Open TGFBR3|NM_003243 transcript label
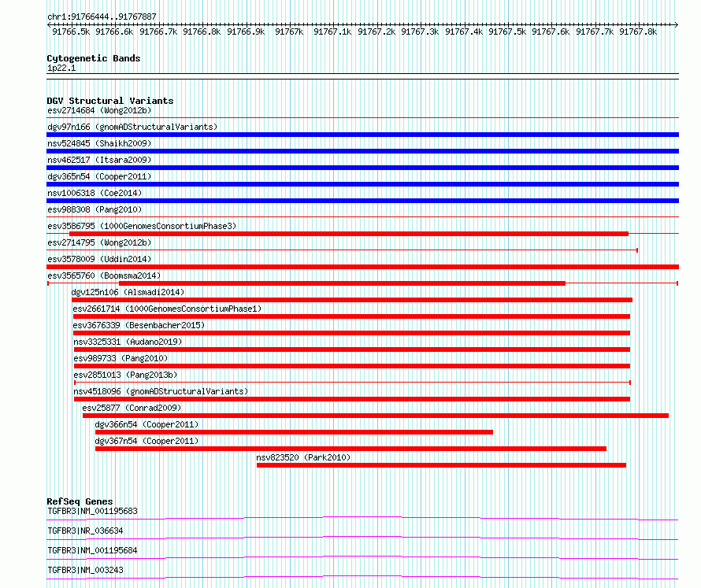Screen dimensions: 701x588 (85, 570)
